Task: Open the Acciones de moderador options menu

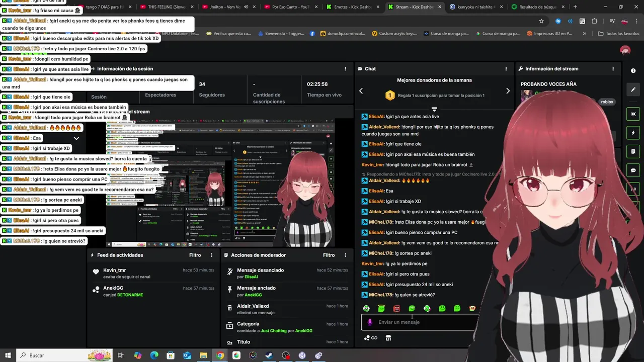Action: [x=345, y=255]
